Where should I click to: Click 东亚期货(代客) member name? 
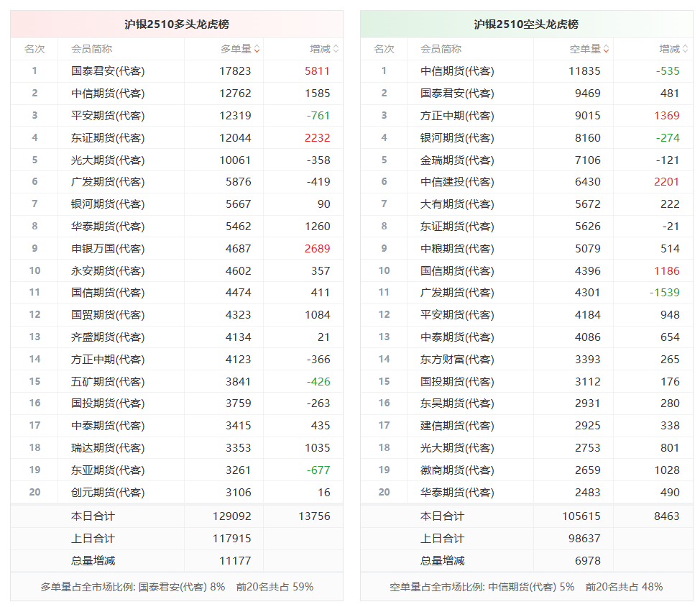[x=108, y=470]
